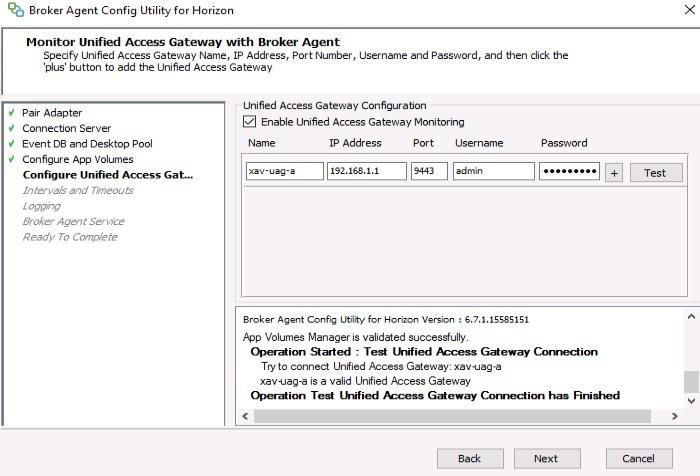The width and height of the screenshot is (700, 476).
Task: Click the green checkmark beside Connection Server
Action: coord(12,128)
